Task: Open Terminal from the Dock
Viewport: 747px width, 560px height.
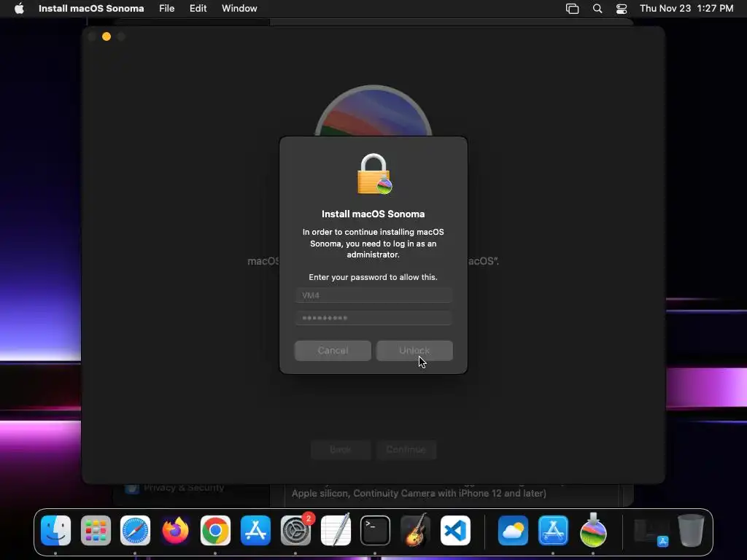Action: (376, 531)
